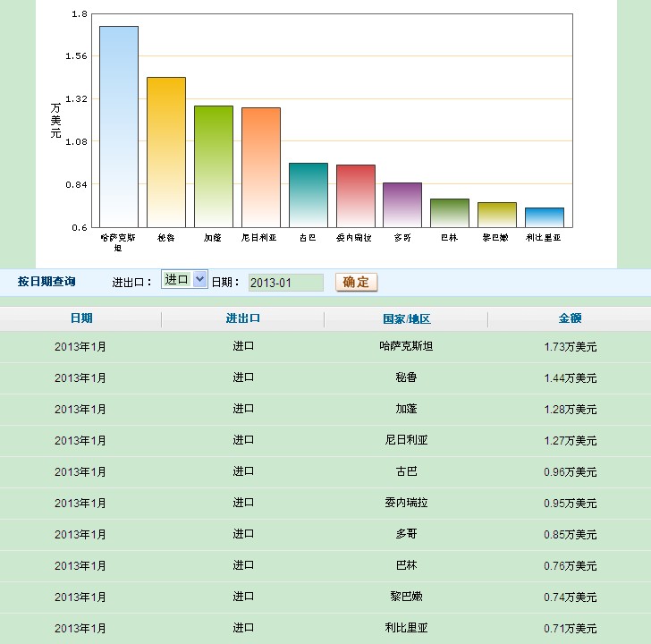Click the orange 尼日利亚 bar in chart

(261, 167)
